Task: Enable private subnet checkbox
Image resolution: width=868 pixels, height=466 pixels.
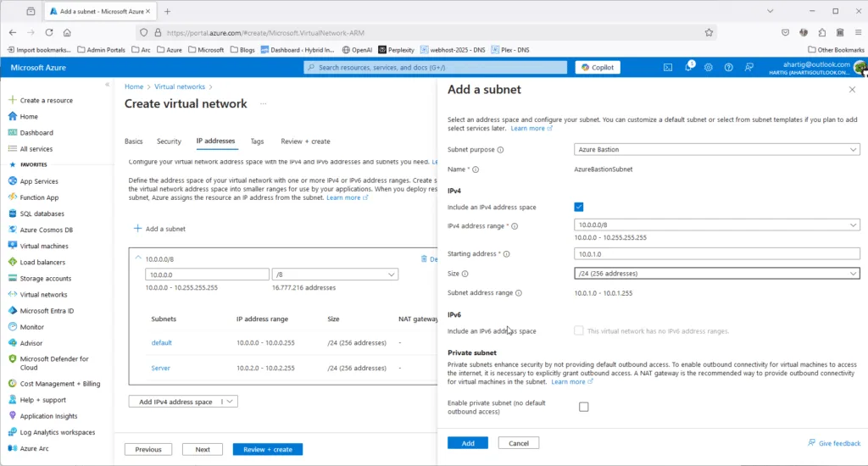Action: click(583, 407)
